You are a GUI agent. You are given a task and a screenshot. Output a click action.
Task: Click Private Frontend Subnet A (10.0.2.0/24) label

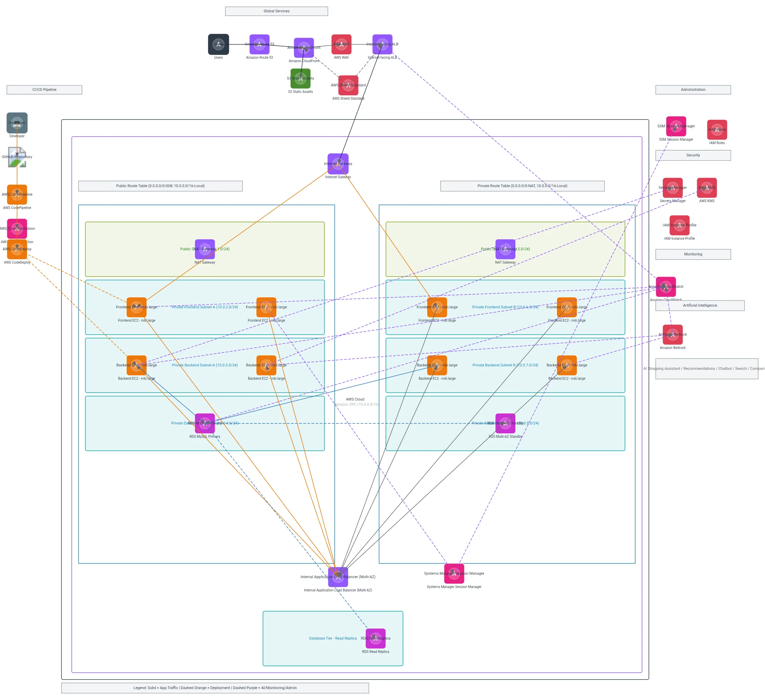click(x=205, y=307)
